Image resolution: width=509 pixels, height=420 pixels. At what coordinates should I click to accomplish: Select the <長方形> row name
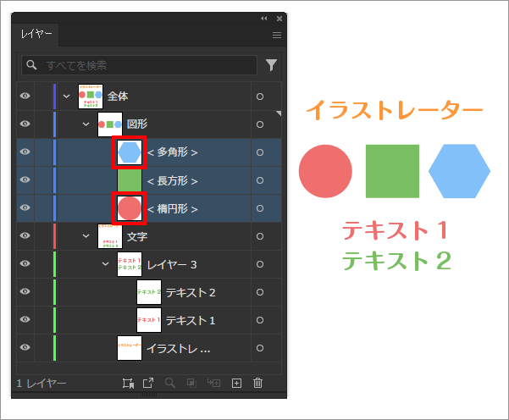173,181
